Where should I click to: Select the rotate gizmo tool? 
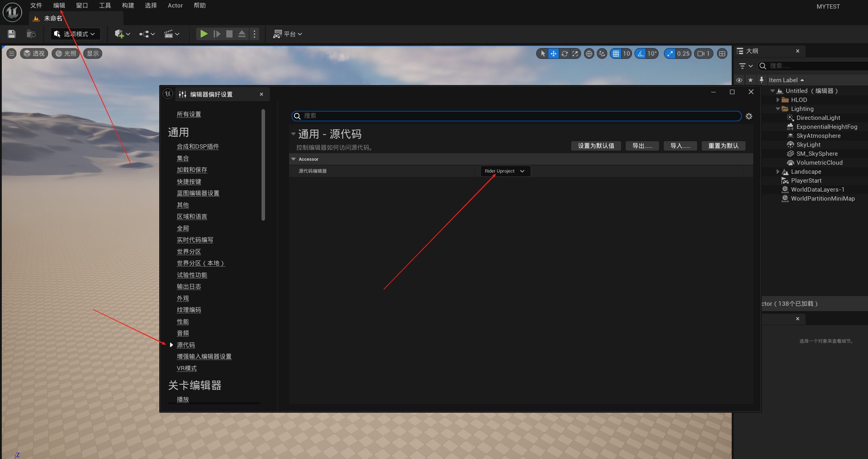[565, 53]
